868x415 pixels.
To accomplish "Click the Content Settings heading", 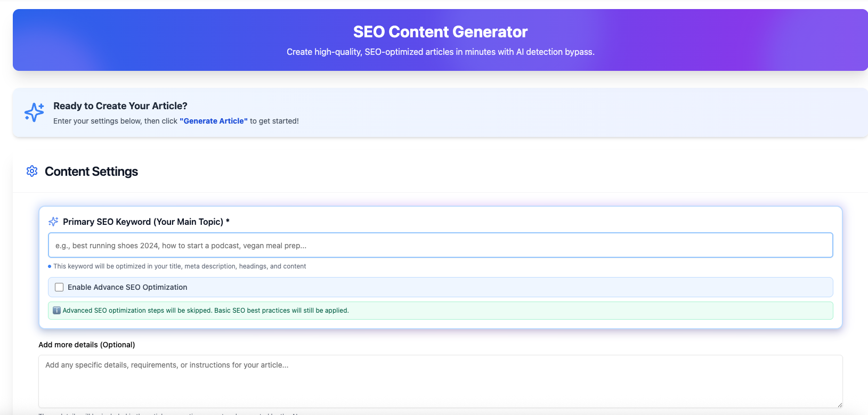I will (x=91, y=172).
